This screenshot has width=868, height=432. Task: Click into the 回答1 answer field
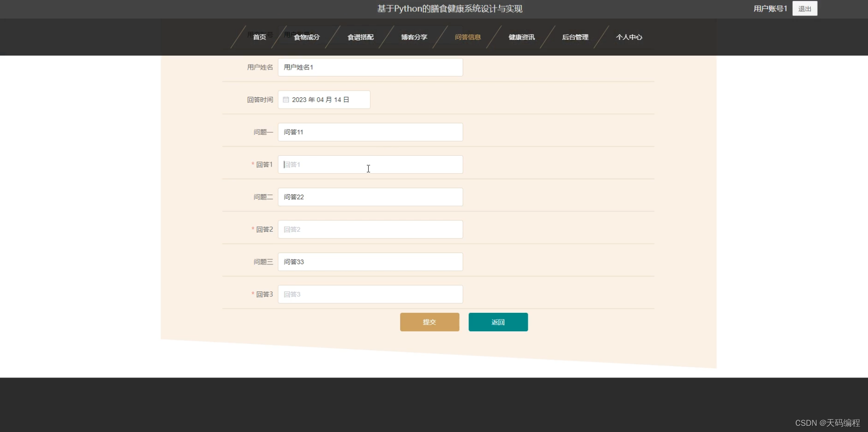[x=370, y=164]
